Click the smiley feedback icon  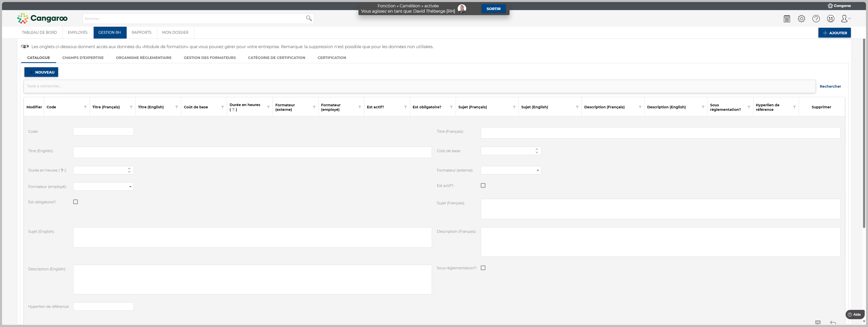coord(830,19)
